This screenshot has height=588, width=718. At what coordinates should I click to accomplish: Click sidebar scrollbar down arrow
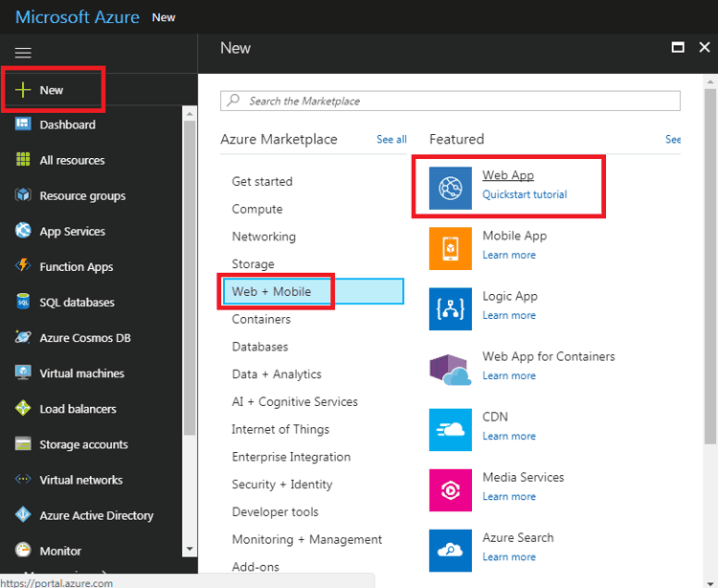point(190,549)
